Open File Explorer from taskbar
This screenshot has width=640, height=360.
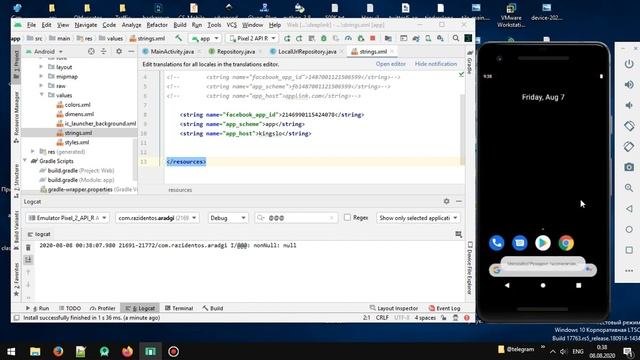pyautogui.click(x=35, y=351)
